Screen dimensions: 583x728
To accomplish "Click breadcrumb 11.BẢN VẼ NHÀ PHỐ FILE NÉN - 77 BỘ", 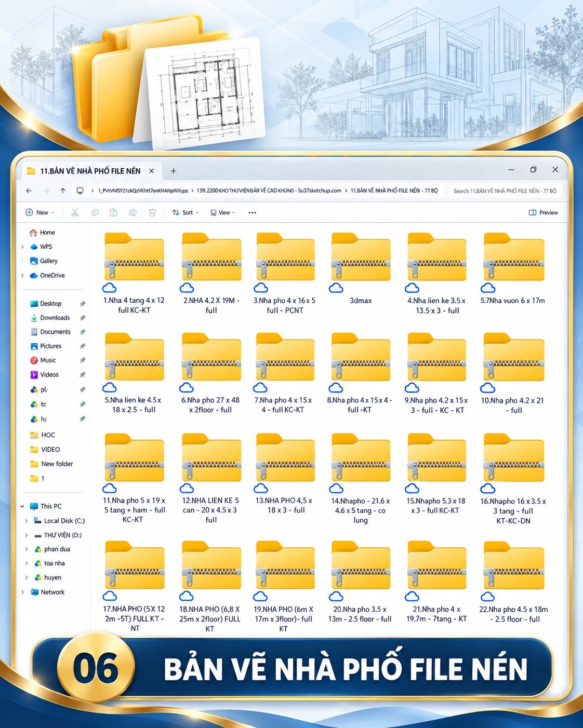I will (x=394, y=191).
